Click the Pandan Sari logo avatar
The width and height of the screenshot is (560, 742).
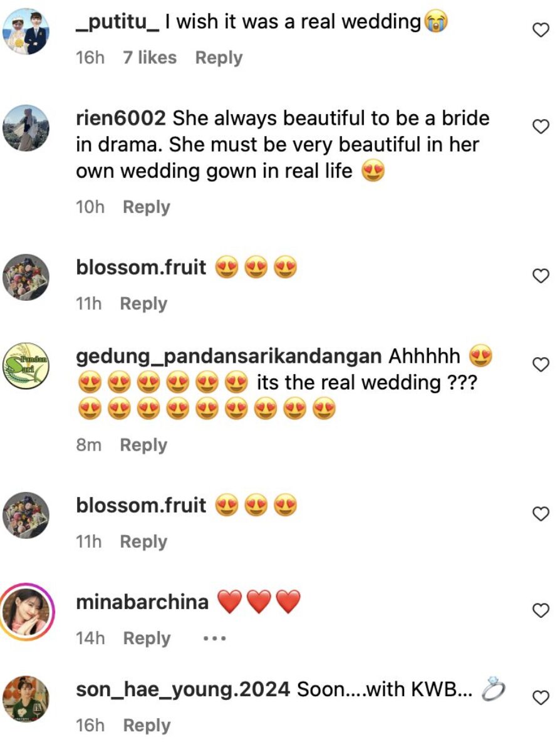tap(26, 366)
